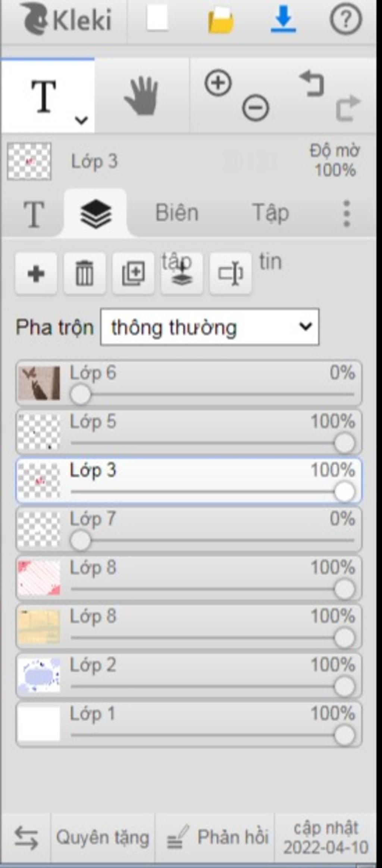The height and width of the screenshot is (868, 382).
Task: Click the Quyên tặng donate button
Action: 103,837
